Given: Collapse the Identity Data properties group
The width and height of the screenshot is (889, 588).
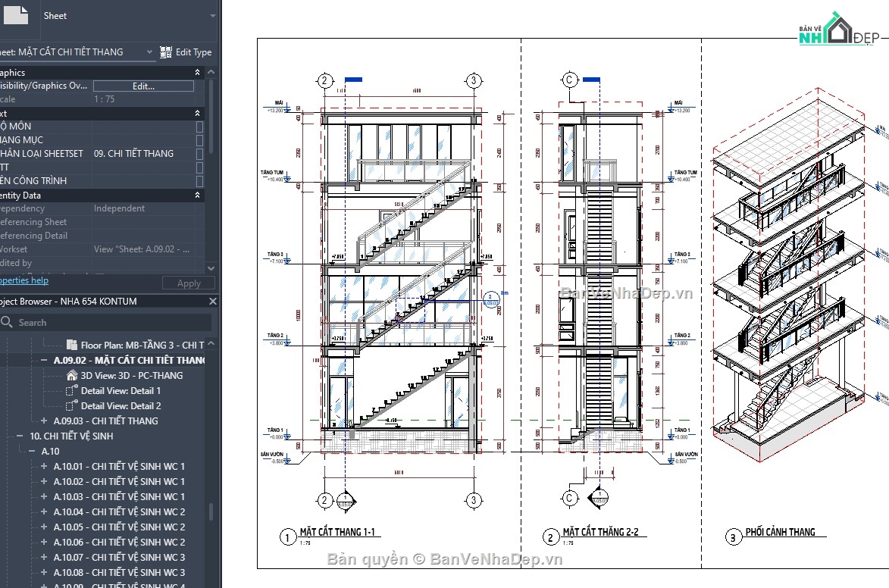Looking at the screenshot, I should point(197,195).
